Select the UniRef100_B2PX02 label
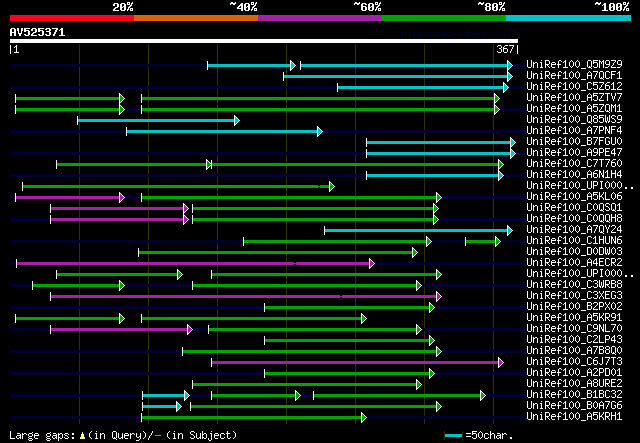This screenshot has height=443, width=640. coord(574,307)
